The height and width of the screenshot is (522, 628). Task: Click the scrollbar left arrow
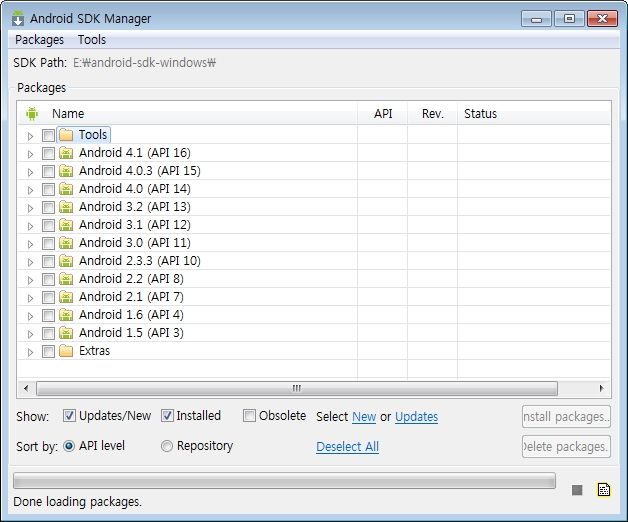point(26,388)
